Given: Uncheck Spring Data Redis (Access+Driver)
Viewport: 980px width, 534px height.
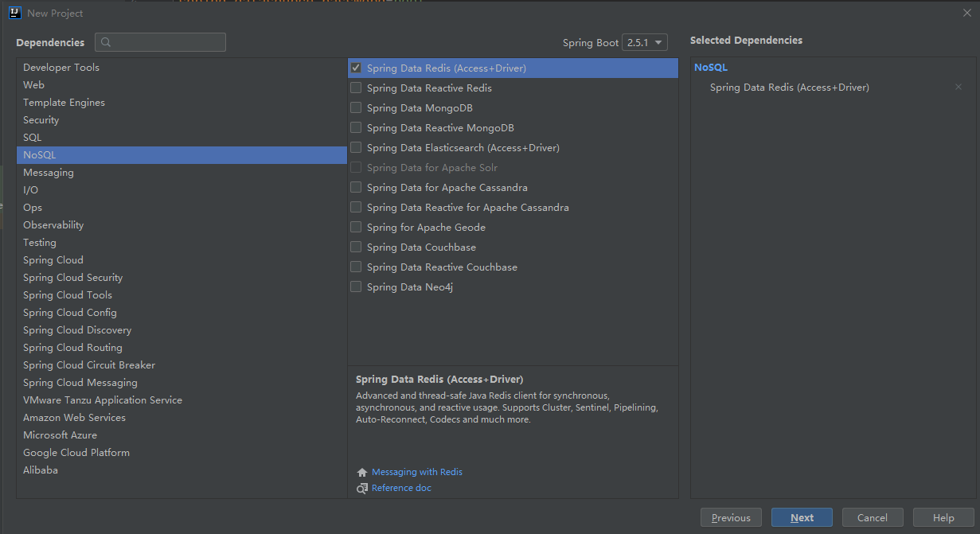Looking at the screenshot, I should (x=356, y=68).
